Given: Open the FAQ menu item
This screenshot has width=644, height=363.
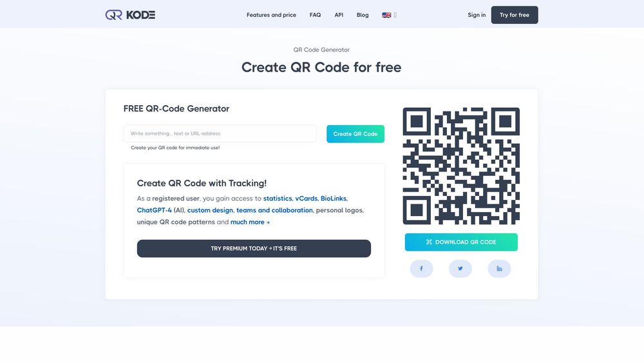Looking at the screenshot, I should (x=315, y=15).
